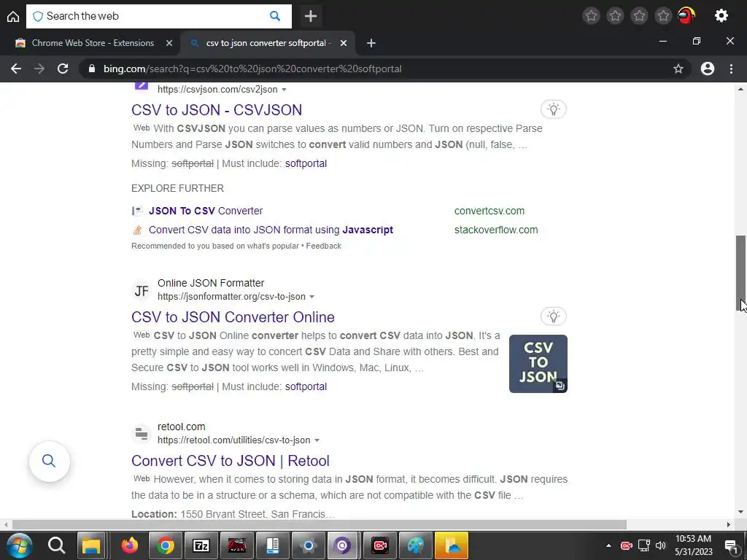The image size is (747, 560).
Task: Open 7-Zip from the taskbar
Action: (201, 545)
